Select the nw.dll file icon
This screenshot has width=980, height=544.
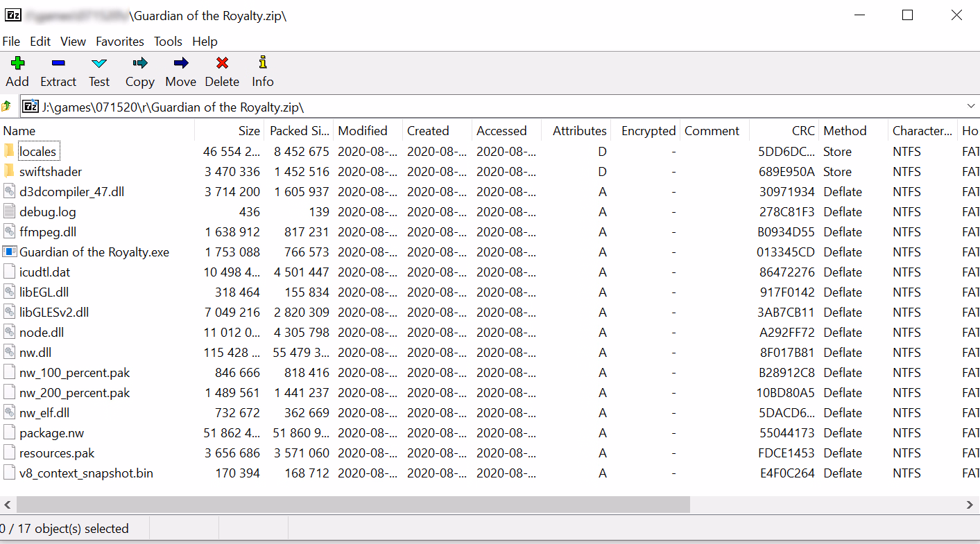pyautogui.click(x=9, y=352)
